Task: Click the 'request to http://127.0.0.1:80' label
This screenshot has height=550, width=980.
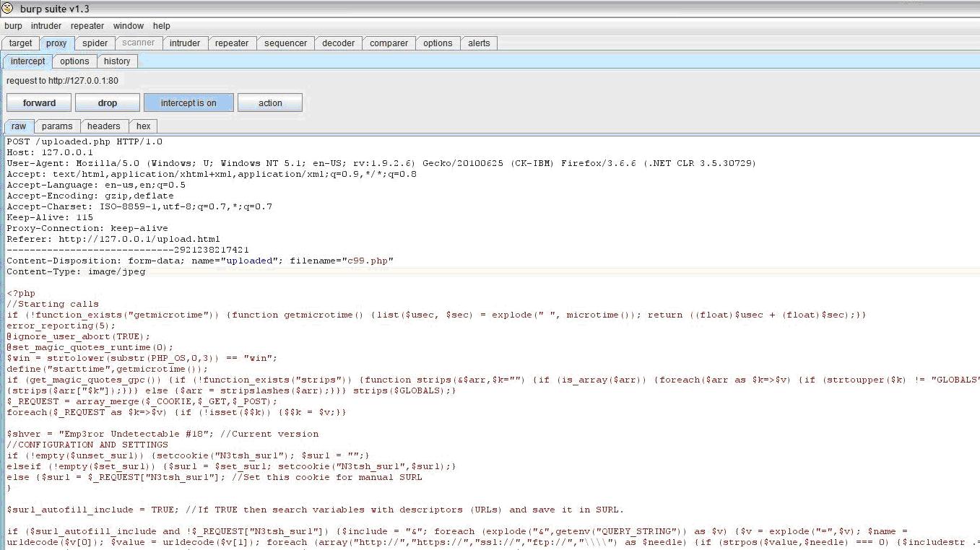Action: coord(62,81)
